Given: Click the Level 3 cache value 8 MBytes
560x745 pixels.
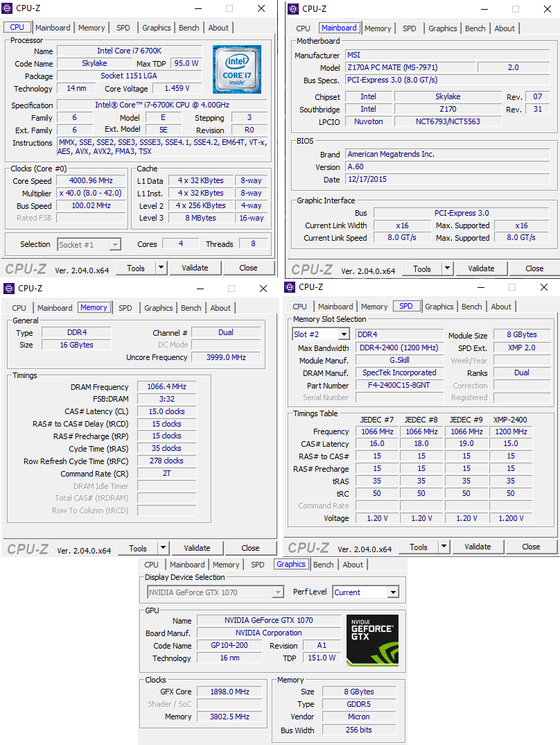Looking at the screenshot, I should (201, 218).
